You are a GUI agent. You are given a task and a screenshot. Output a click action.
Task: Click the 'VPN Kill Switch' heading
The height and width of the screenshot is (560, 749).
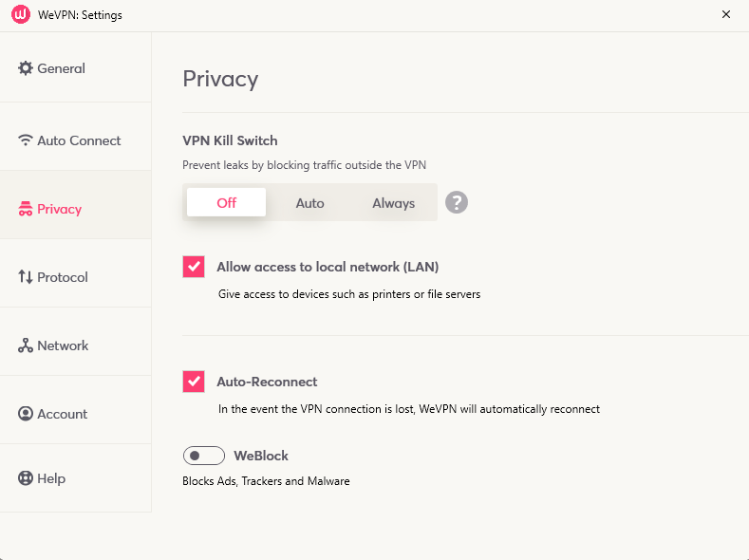click(230, 140)
